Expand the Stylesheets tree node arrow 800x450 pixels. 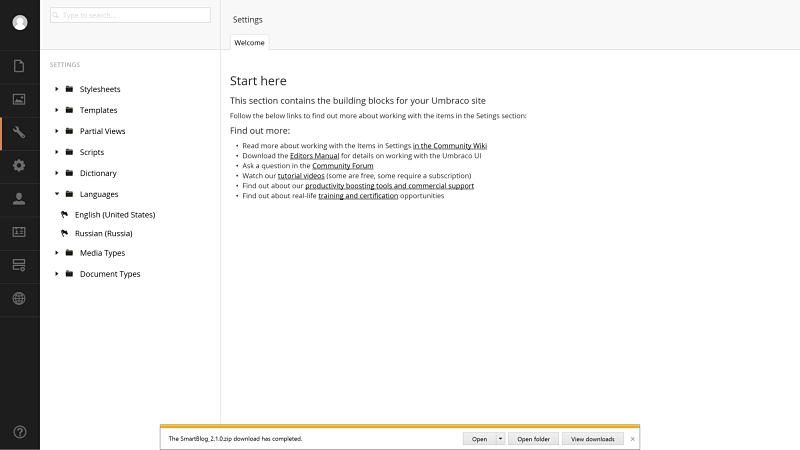click(57, 89)
